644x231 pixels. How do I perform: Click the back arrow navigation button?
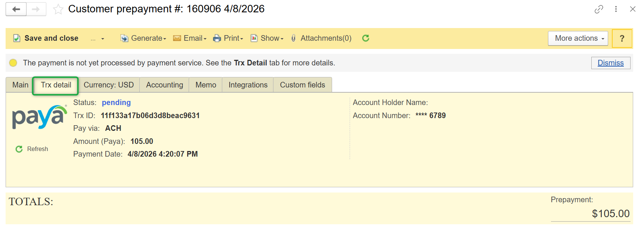[x=16, y=9]
